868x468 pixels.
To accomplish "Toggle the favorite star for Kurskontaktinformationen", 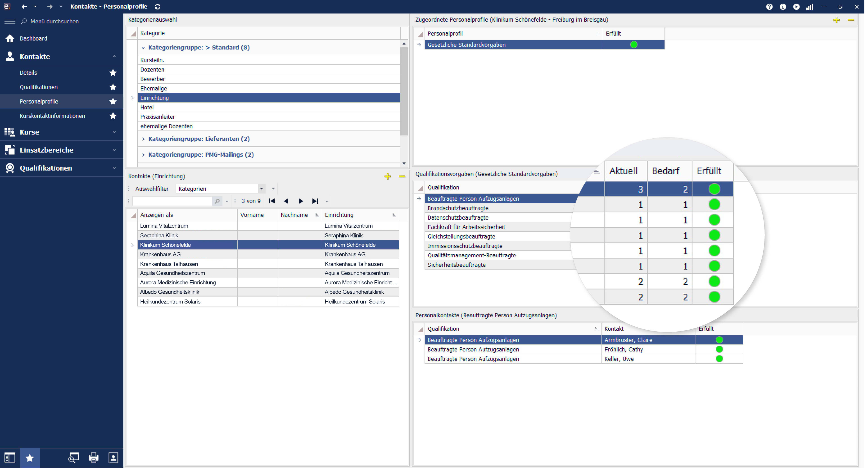I will (x=113, y=116).
